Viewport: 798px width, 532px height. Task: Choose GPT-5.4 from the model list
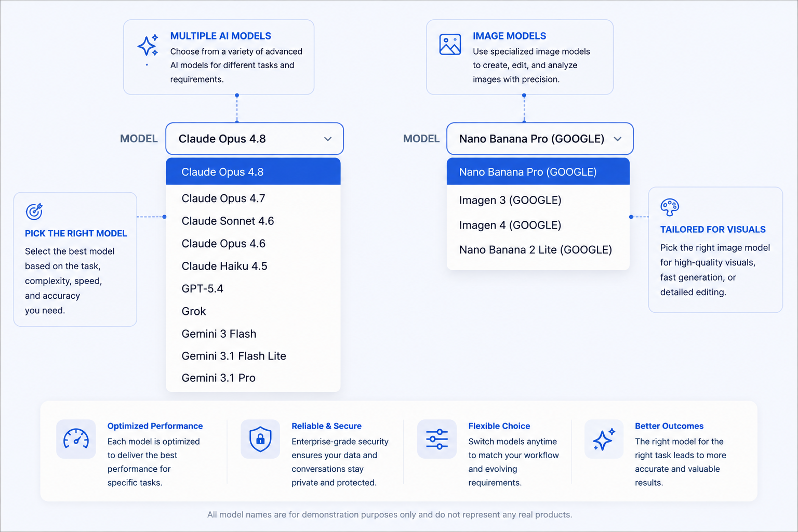[x=253, y=289]
